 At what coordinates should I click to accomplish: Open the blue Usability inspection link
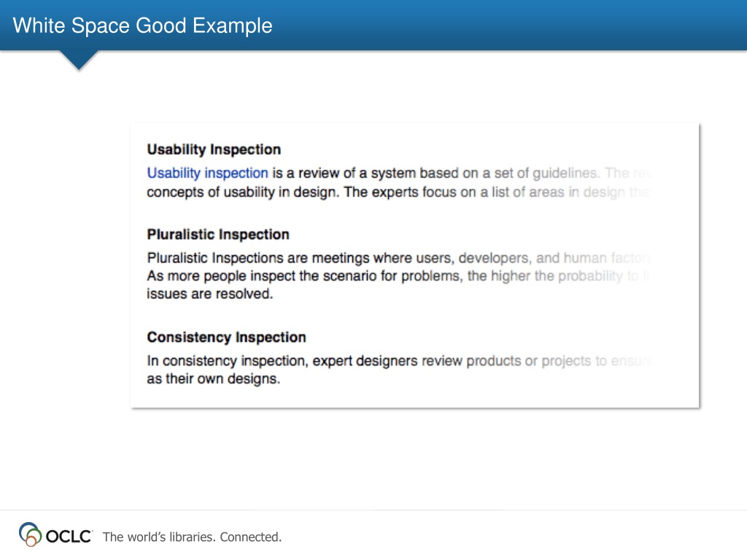(207, 173)
